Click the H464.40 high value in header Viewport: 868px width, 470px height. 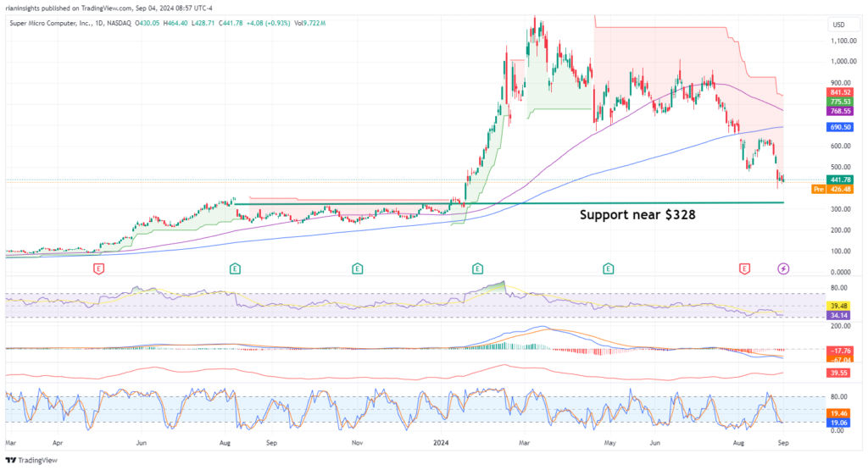coord(175,23)
